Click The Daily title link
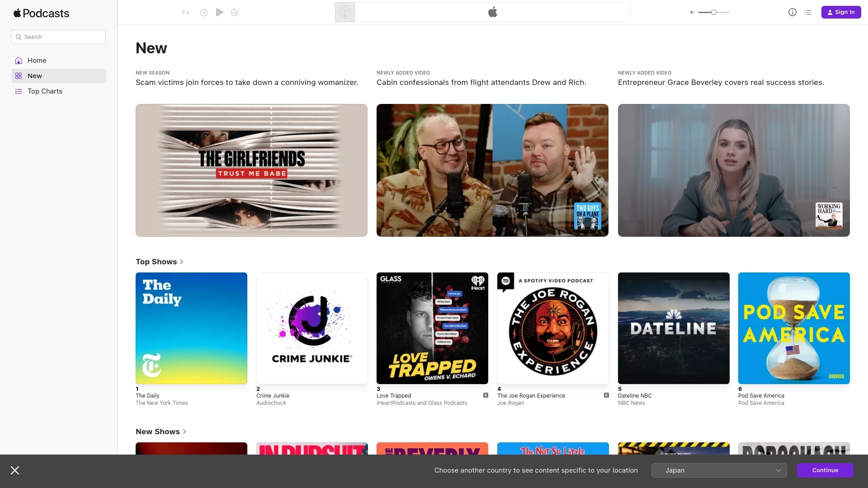The width and height of the screenshot is (868, 488). 147,396
